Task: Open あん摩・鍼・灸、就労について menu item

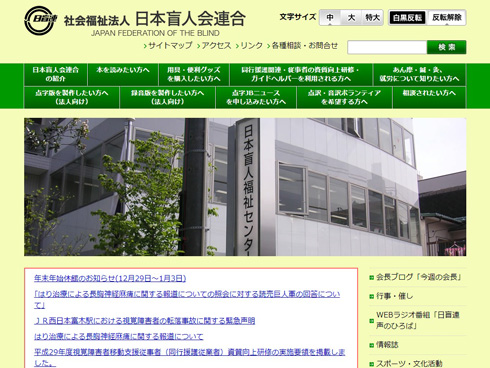Action: (419, 74)
